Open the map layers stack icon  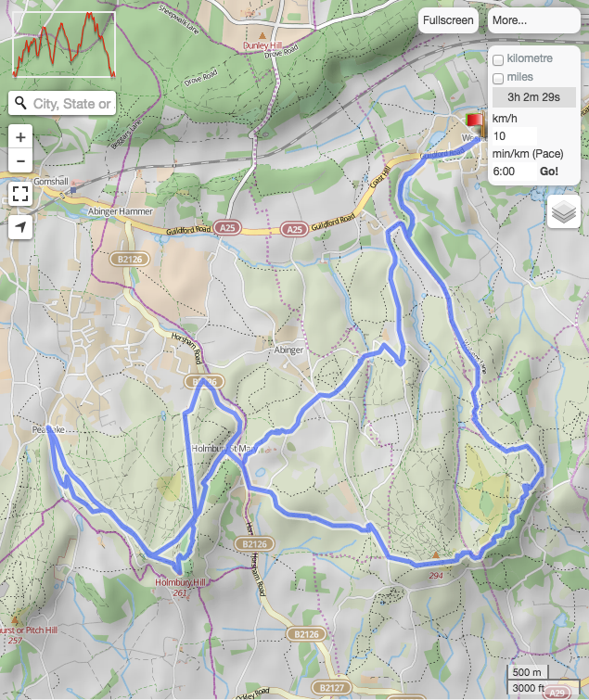tap(564, 211)
